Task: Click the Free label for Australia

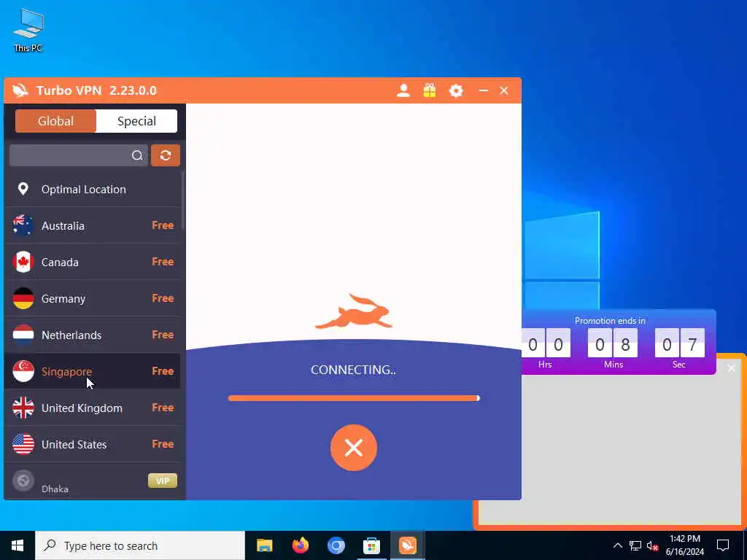Action: coord(163,225)
